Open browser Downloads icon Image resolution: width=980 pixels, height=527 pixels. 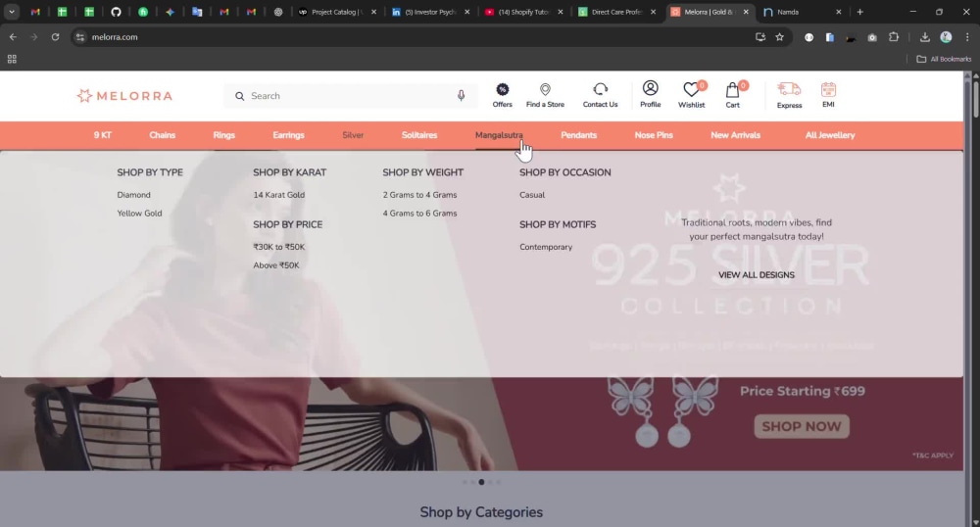(924, 37)
